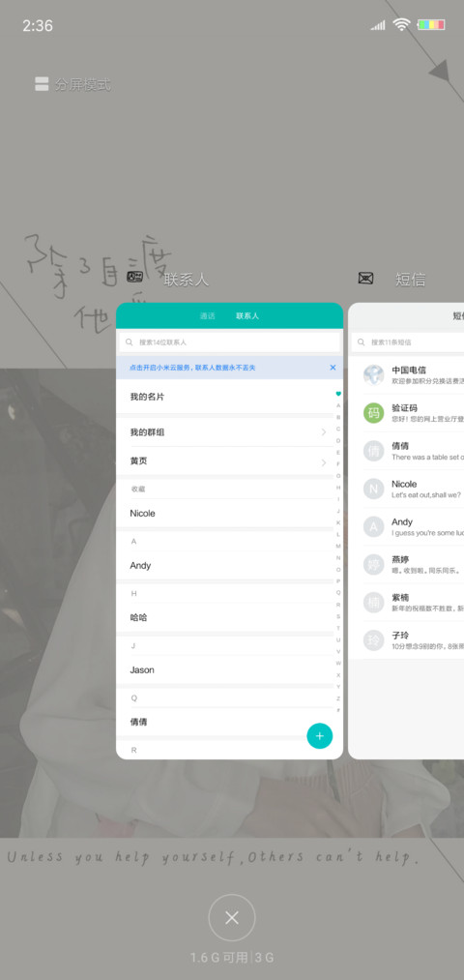Tap the contacts search field 搜索14位联系人
Viewport: 464px width, 980px height.
pyautogui.click(x=229, y=342)
